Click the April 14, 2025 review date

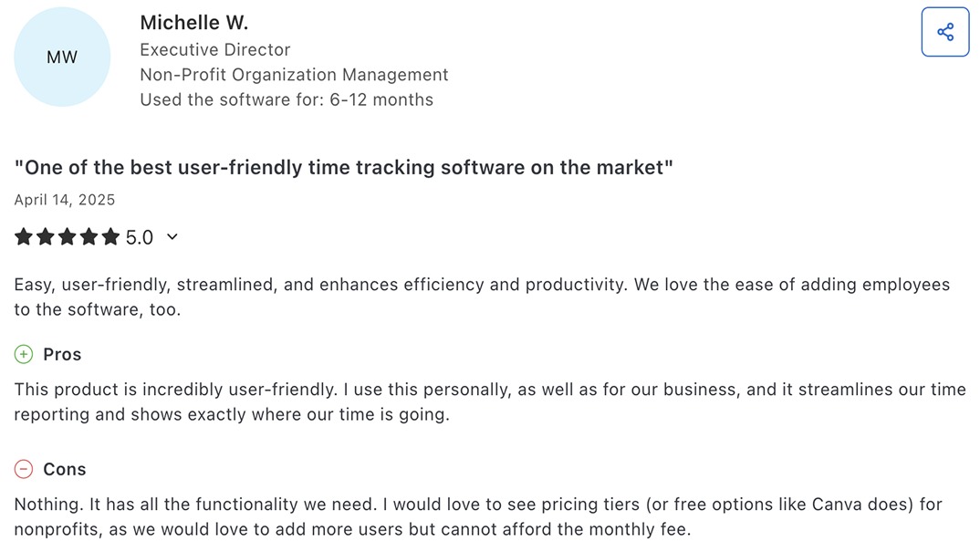(x=65, y=200)
